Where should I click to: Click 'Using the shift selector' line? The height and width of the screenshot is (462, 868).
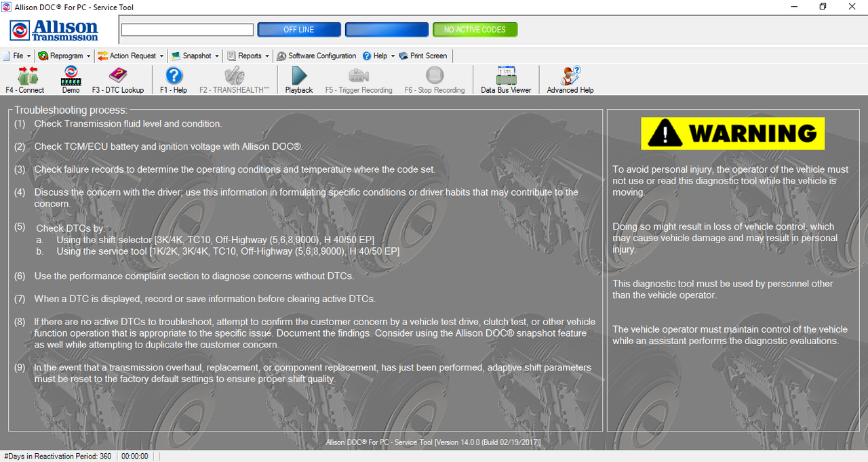215,240
